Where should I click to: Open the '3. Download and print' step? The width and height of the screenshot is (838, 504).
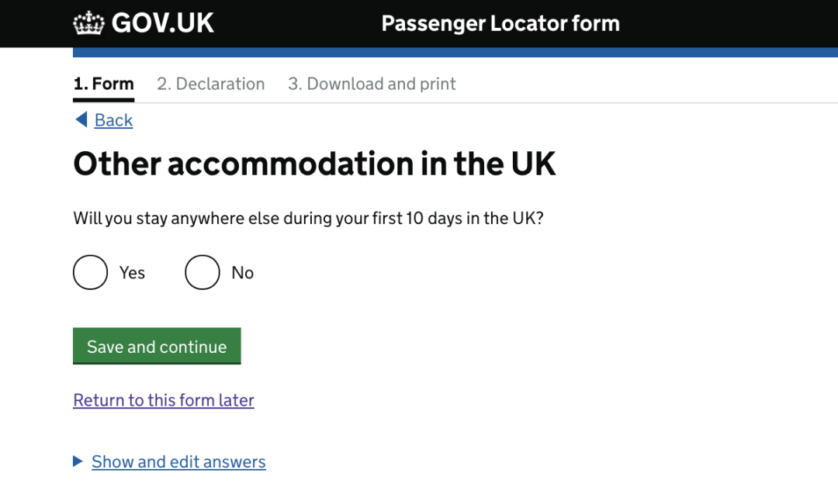coord(372,84)
